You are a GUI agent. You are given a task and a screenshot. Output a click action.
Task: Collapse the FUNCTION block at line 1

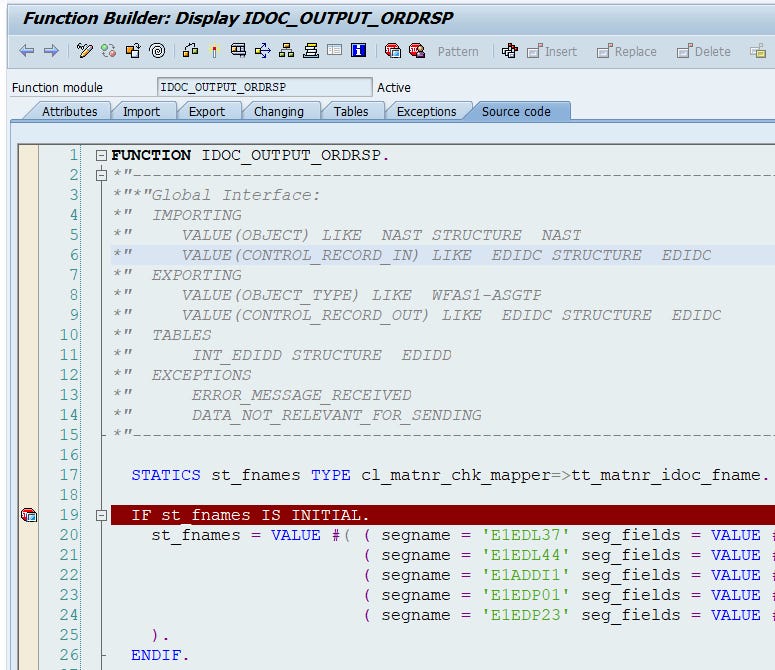pyautogui.click(x=101, y=156)
